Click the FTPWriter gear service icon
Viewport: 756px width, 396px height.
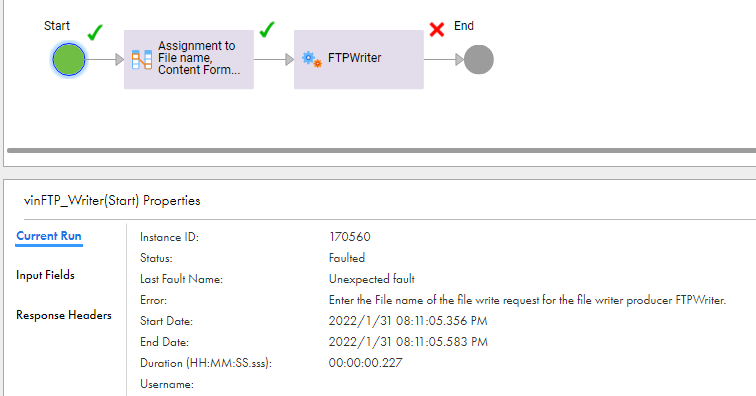(311, 59)
